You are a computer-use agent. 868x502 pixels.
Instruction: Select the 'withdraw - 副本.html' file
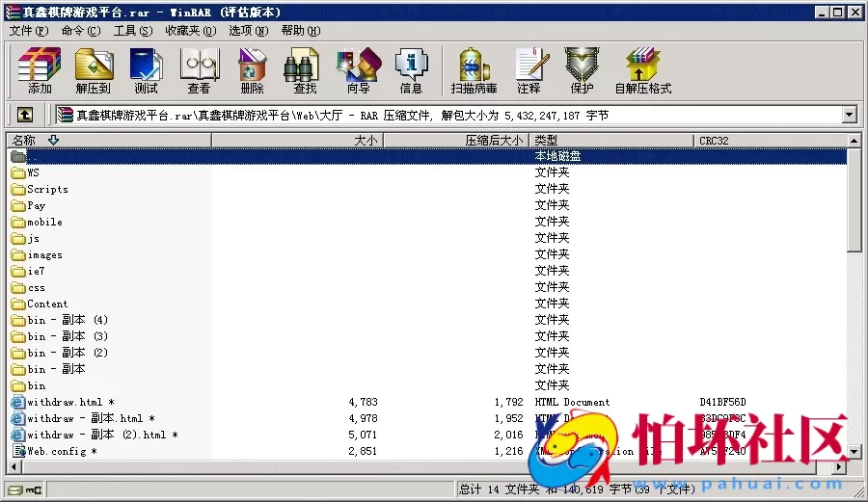point(91,418)
